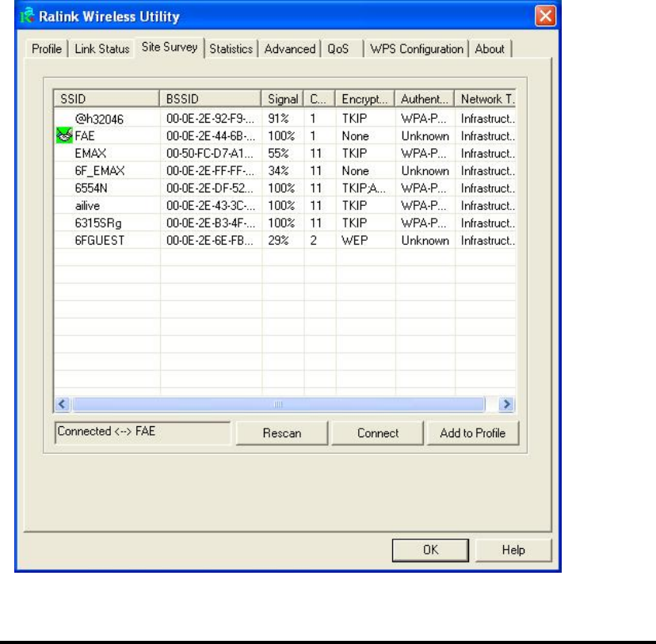Viewport: 656px width, 644px height.
Task: Select the @h32046 network row
Action: point(285,119)
